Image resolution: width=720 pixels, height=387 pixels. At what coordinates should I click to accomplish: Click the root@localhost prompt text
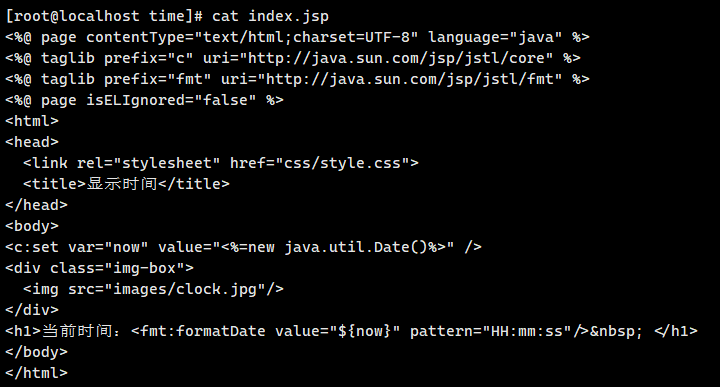coord(77,17)
